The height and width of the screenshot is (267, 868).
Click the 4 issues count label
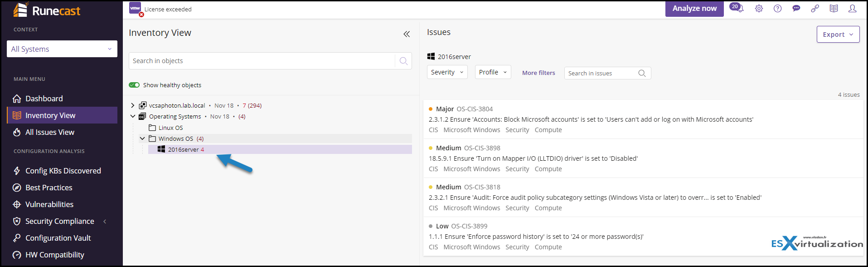[849, 94]
